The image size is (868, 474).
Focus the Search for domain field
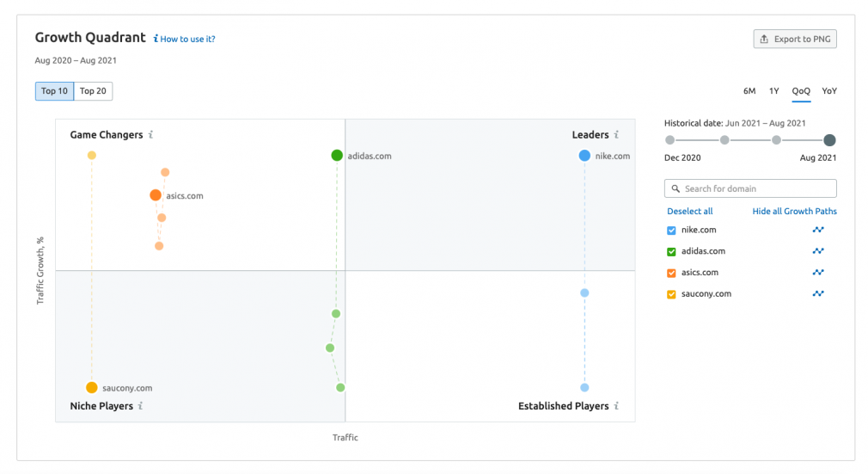750,188
